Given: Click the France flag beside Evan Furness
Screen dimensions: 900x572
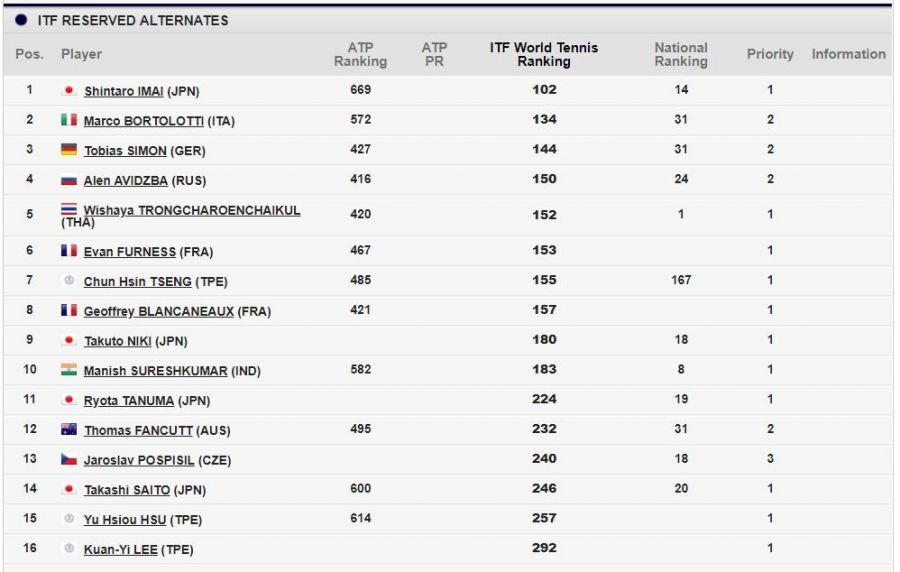Looking at the screenshot, I should click(x=69, y=251).
